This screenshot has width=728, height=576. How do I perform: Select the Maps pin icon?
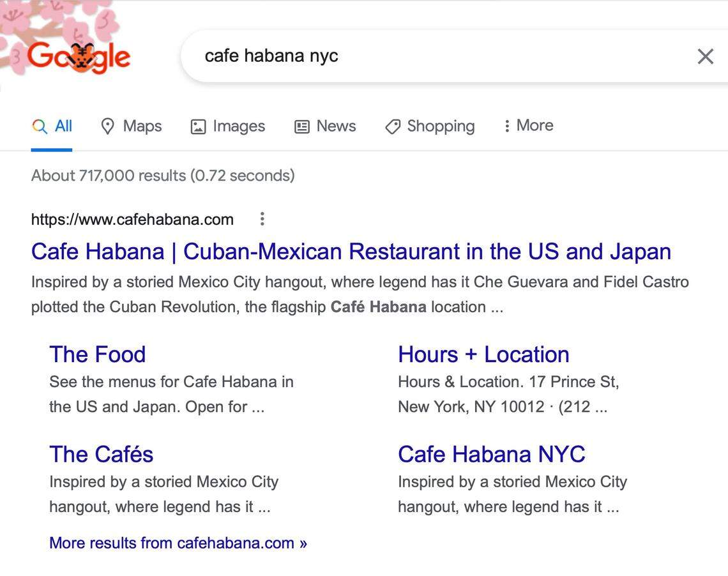pyautogui.click(x=107, y=126)
